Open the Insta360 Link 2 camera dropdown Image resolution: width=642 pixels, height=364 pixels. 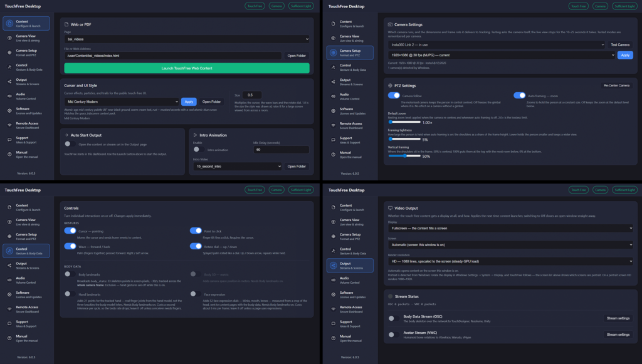[497, 44]
